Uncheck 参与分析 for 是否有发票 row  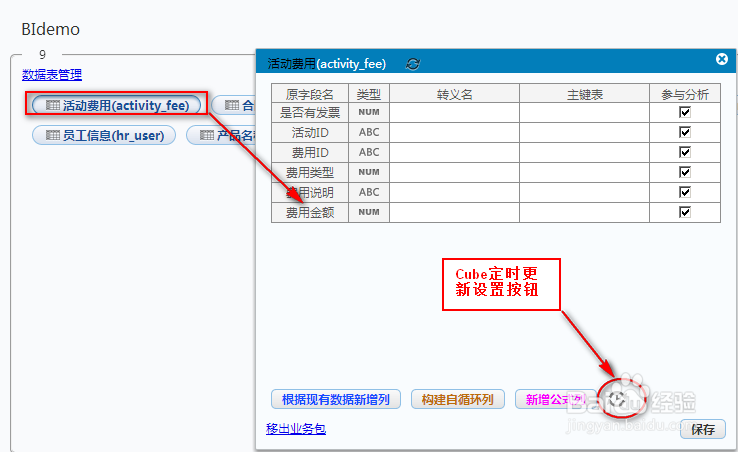[685, 112]
